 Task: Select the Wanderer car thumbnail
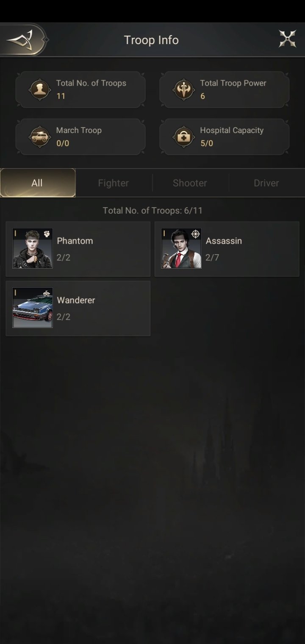pos(33,308)
